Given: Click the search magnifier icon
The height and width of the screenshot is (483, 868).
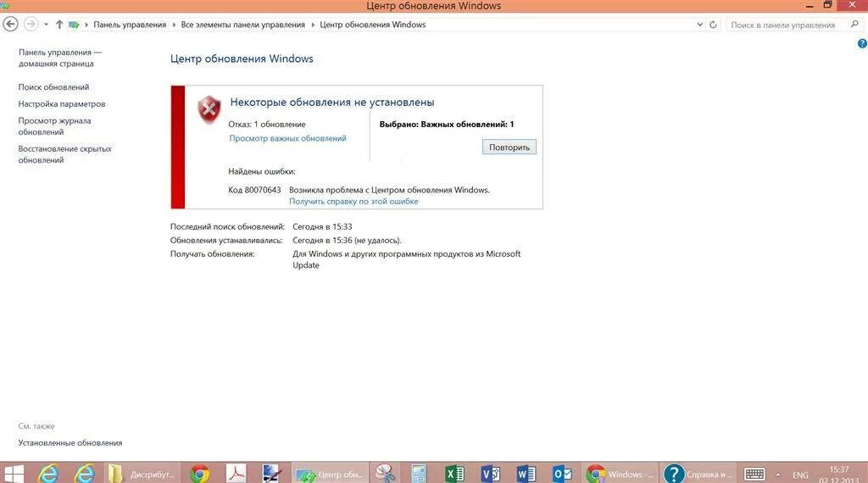Looking at the screenshot, I should (x=854, y=25).
